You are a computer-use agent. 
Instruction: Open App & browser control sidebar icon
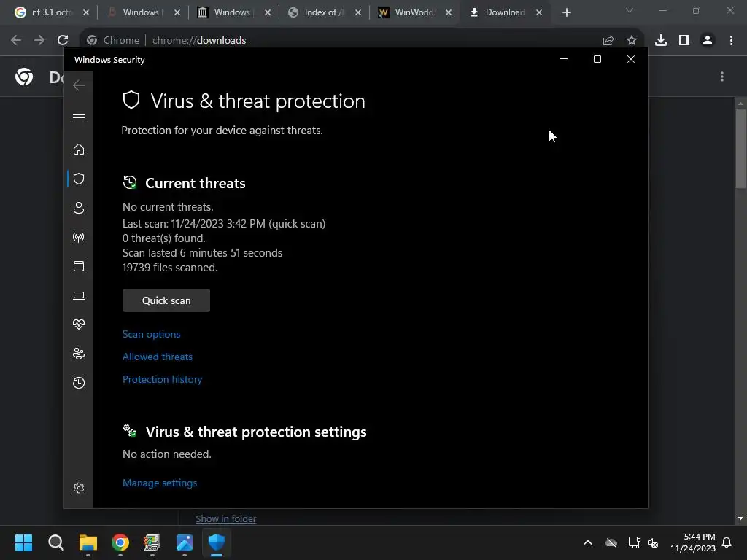pyautogui.click(x=79, y=266)
